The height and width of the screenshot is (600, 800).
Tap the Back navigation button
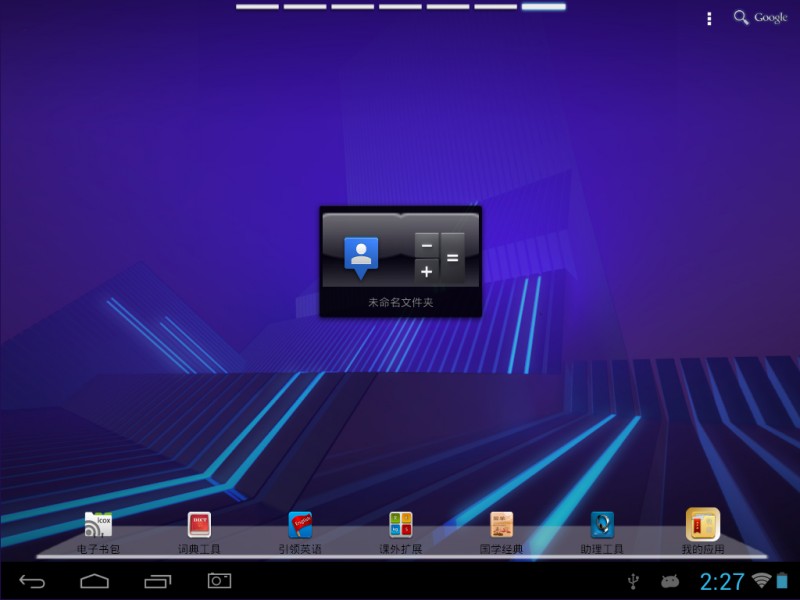(x=32, y=581)
